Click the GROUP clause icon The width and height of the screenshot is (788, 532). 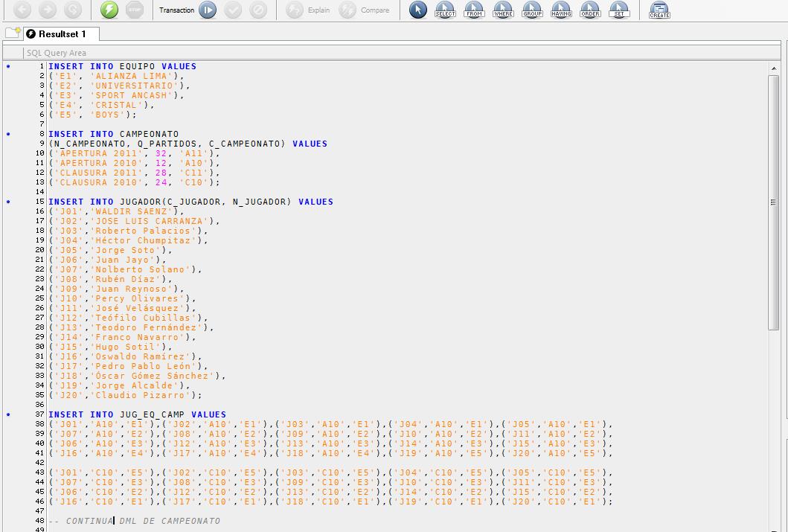coord(532,10)
